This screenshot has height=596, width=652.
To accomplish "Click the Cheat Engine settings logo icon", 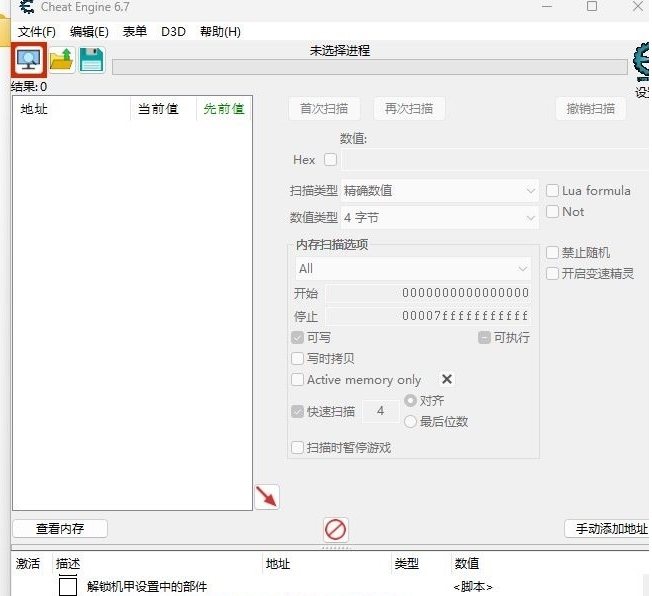I will [641, 62].
